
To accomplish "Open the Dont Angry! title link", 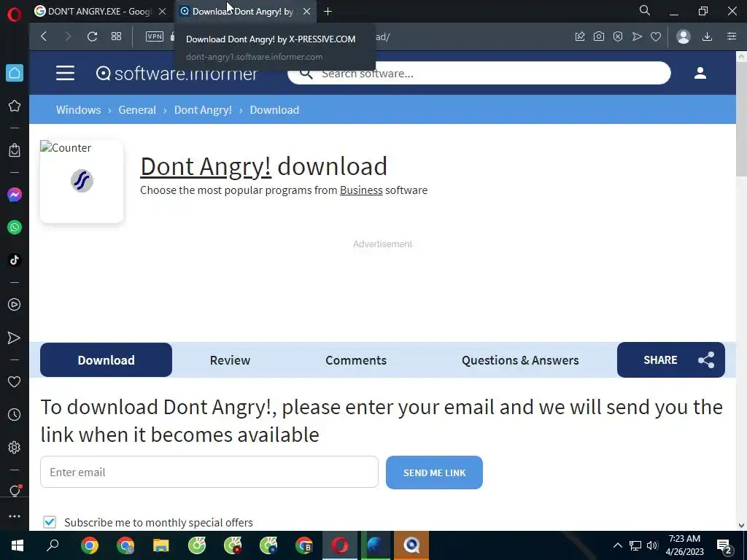I will click(206, 166).
